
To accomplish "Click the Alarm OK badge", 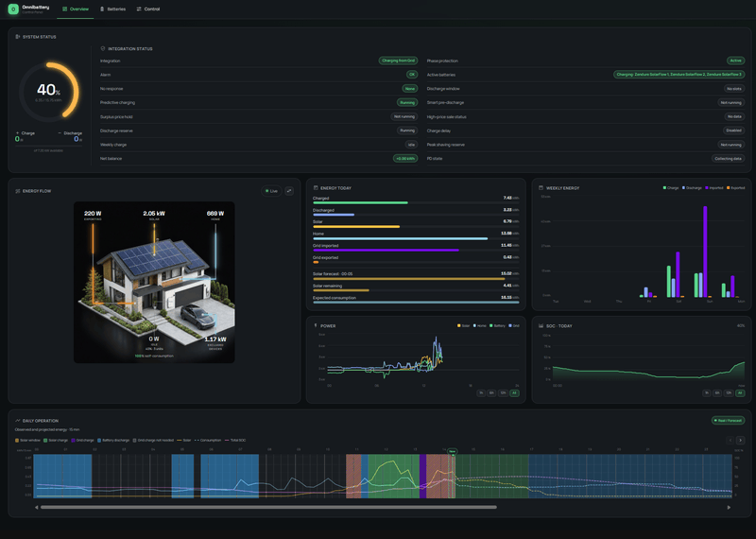I will pyautogui.click(x=412, y=75).
